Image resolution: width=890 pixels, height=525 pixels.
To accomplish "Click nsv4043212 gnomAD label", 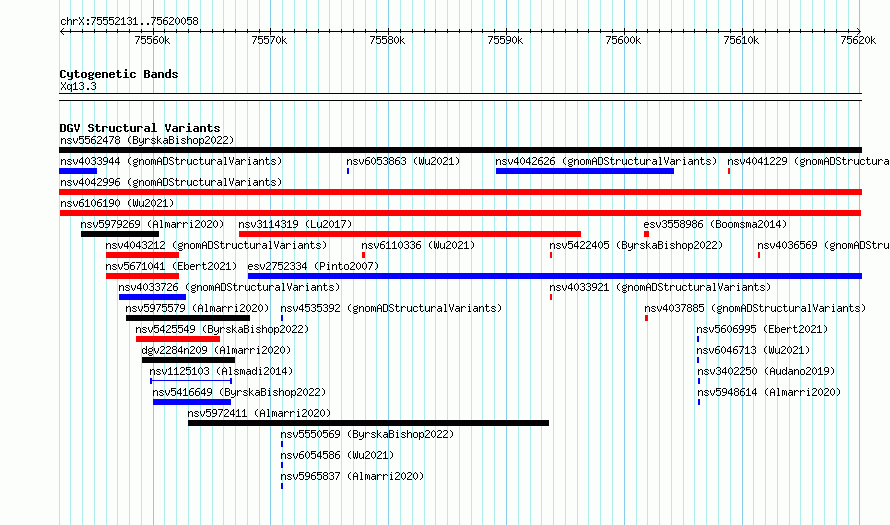I will (216, 245).
